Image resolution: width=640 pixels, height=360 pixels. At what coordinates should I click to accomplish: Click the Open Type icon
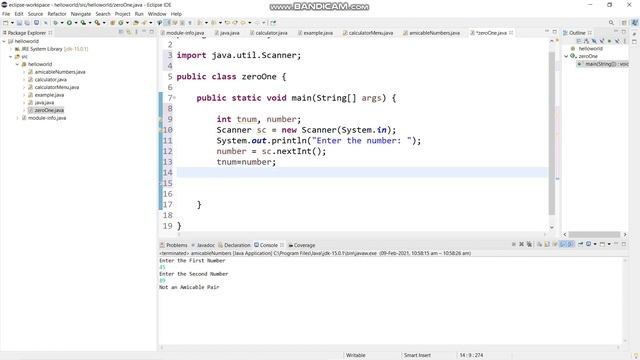coord(136,23)
